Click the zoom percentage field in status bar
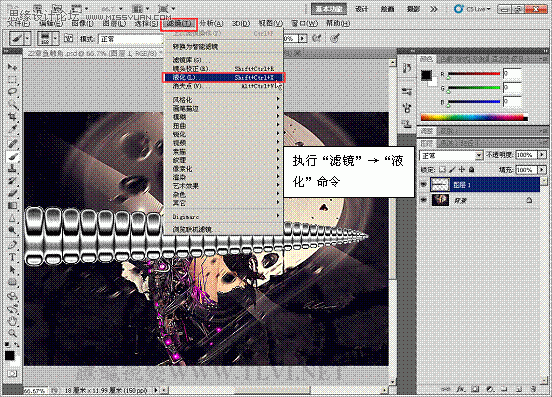This screenshot has height=397, width=552. [x=35, y=390]
